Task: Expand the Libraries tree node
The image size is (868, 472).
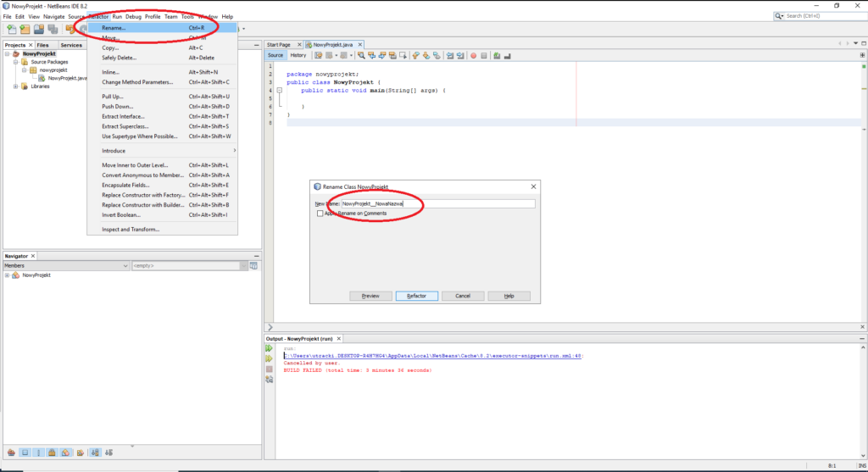Action: point(14,86)
